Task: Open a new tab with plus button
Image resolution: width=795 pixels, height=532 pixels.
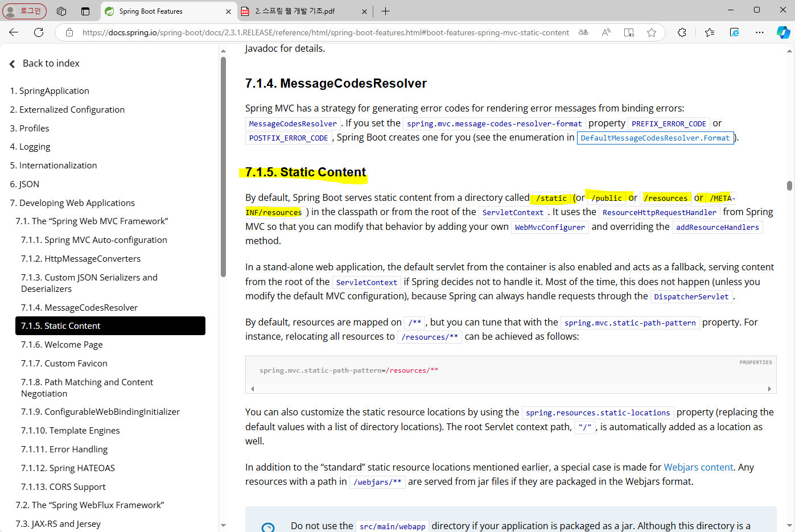Action: pyautogui.click(x=385, y=11)
